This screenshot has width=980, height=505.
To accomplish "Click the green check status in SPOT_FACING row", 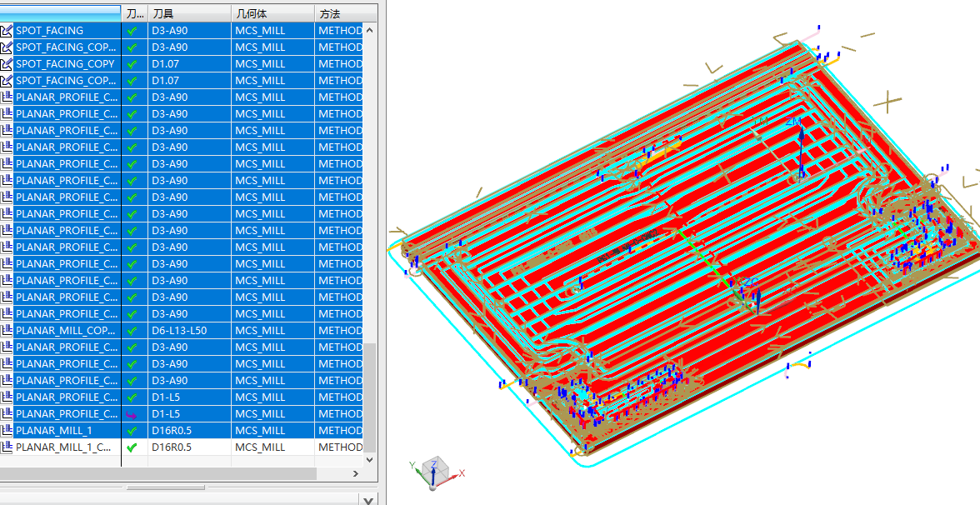I will (132, 30).
